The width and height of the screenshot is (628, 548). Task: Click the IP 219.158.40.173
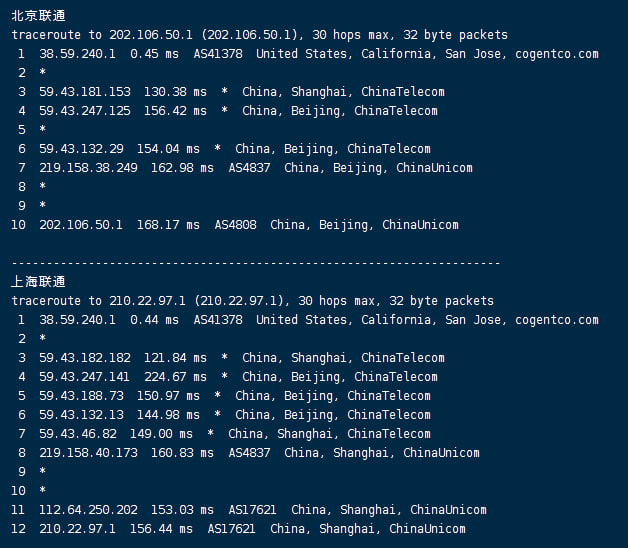tap(88, 453)
